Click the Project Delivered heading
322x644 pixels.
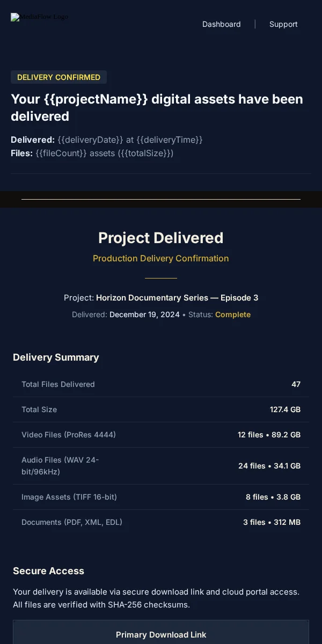click(161, 238)
